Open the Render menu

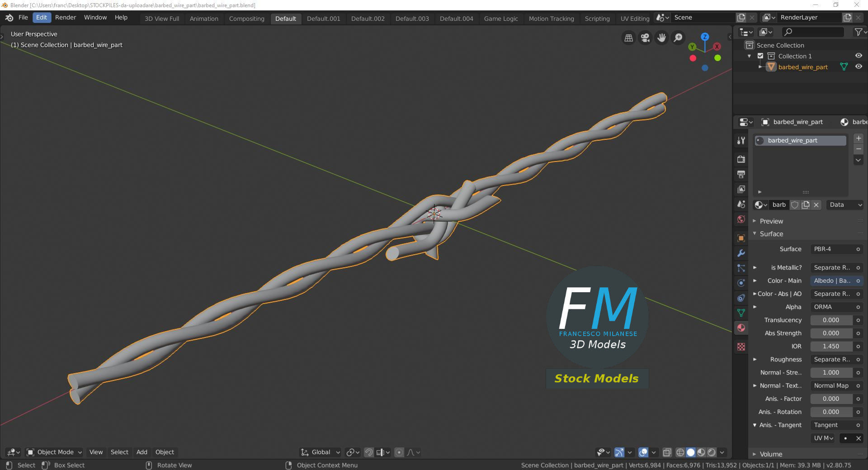[x=66, y=18]
